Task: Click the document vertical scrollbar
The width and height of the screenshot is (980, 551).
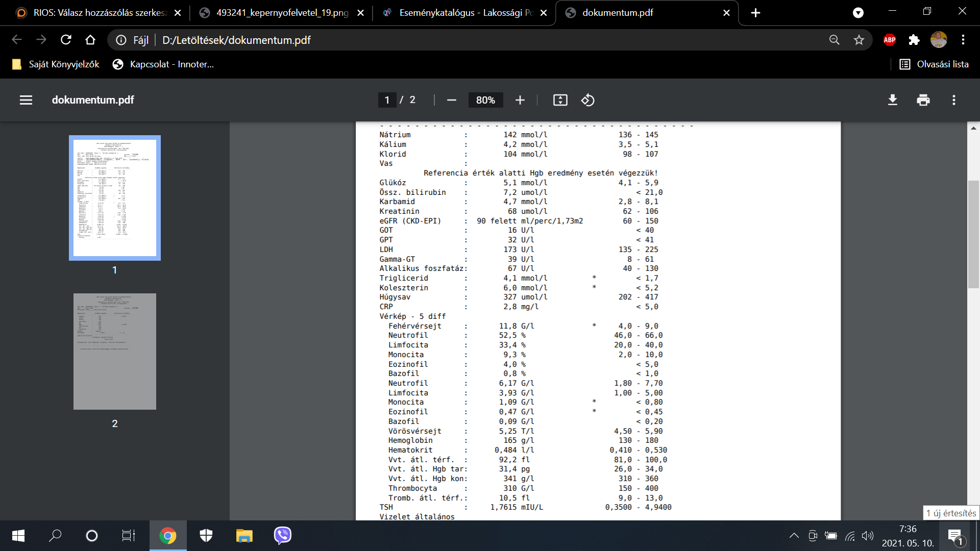Action: pyautogui.click(x=973, y=235)
